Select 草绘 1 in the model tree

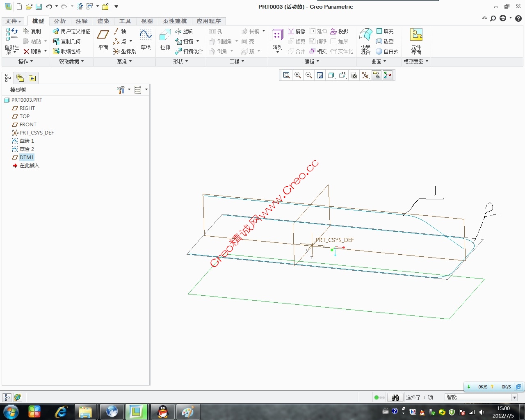[27, 141]
